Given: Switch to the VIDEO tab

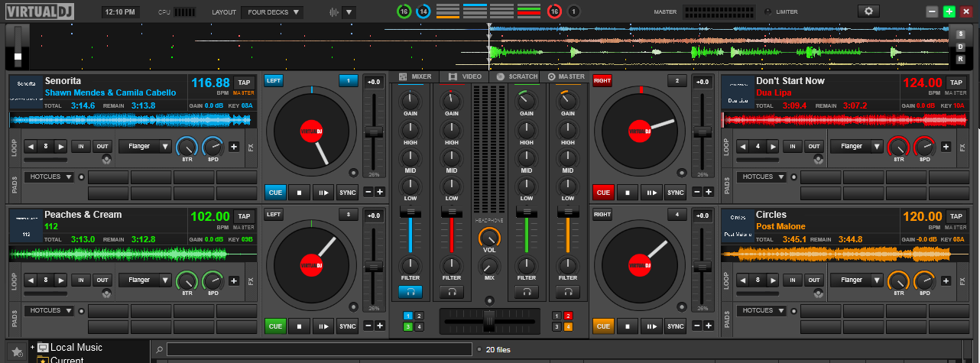Looking at the screenshot, I should pos(466,76).
